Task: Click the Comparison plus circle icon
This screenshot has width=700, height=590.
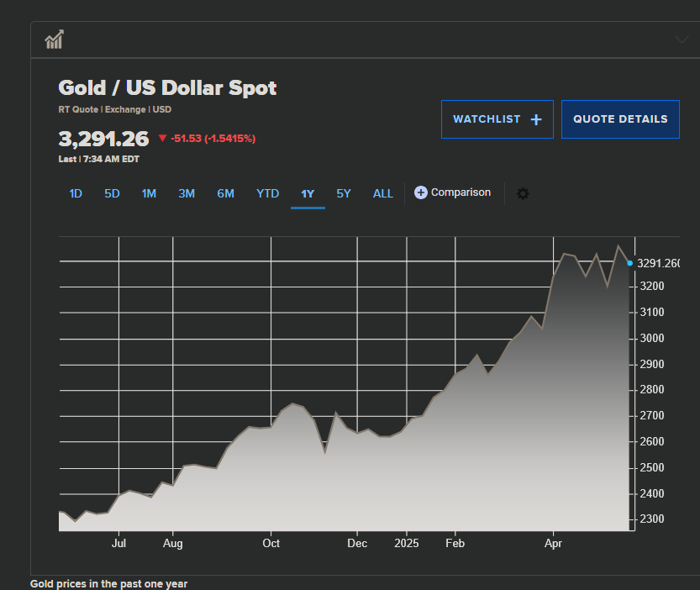Action: coord(421,192)
